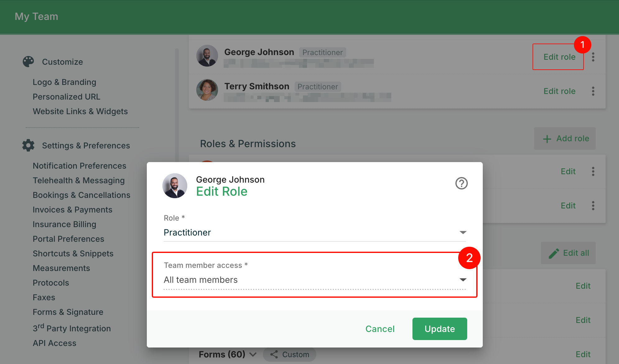The image size is (619, 364).
Task: Open API Access in the sidebar
Action: (x=54, y=343)
